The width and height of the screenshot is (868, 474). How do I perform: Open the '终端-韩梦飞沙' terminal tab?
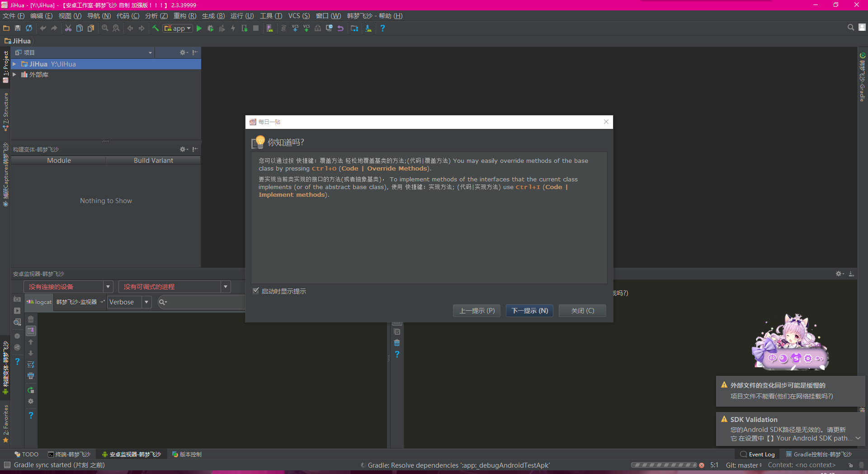[69, 455]
